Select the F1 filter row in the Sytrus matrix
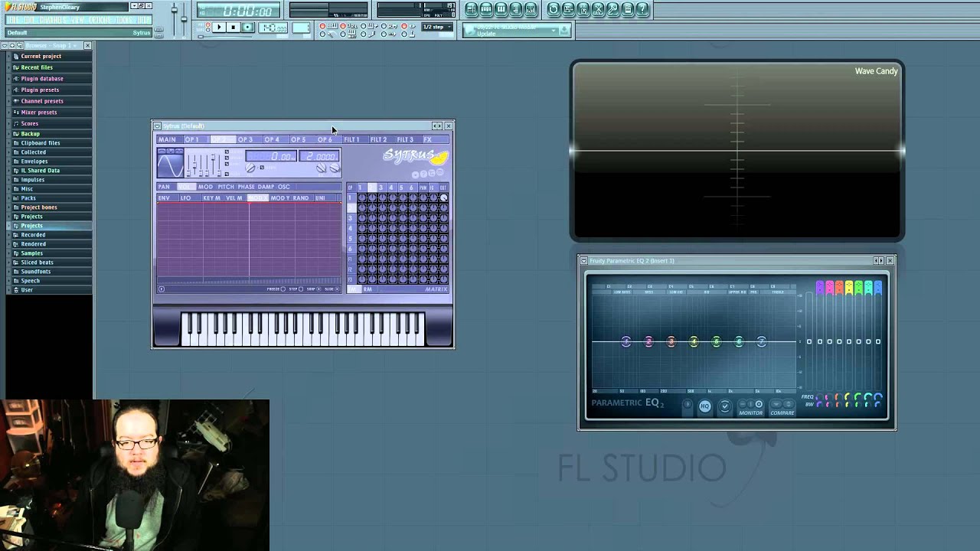Image resolution: width=980 pixels, height=551 pixels. pyautogui.click(x=351, y=259)
